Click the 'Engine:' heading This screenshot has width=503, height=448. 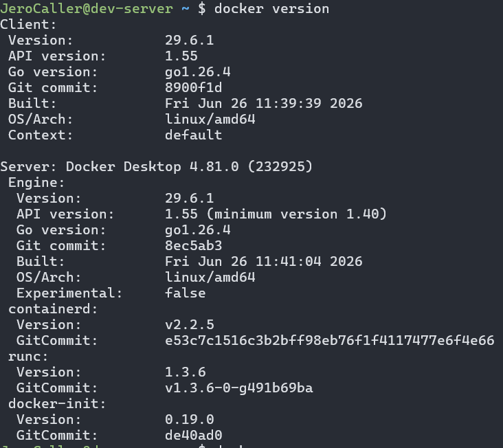36,183
